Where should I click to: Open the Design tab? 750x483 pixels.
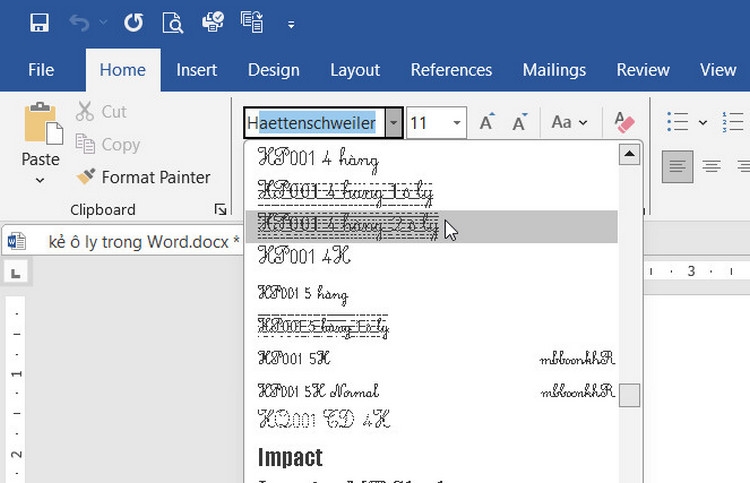click(274, 70)
